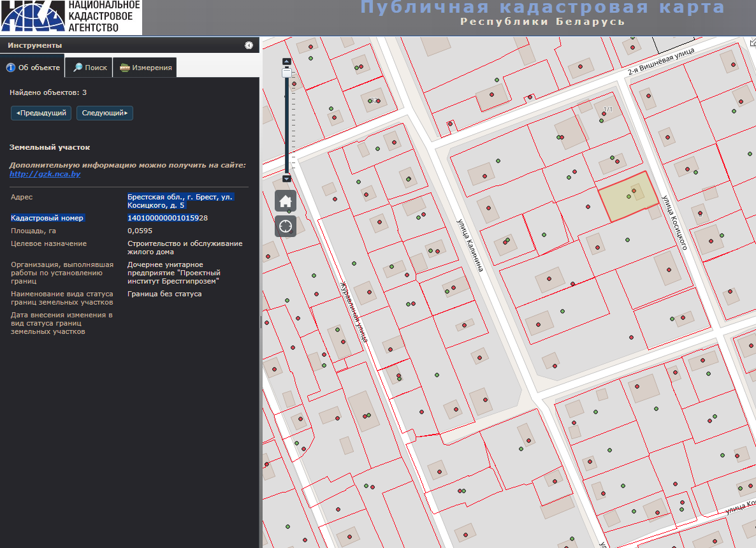756x548 pixels.
Task: Click the Земельный участок heading
Action: pyautogui.click(x=50, y=147)
